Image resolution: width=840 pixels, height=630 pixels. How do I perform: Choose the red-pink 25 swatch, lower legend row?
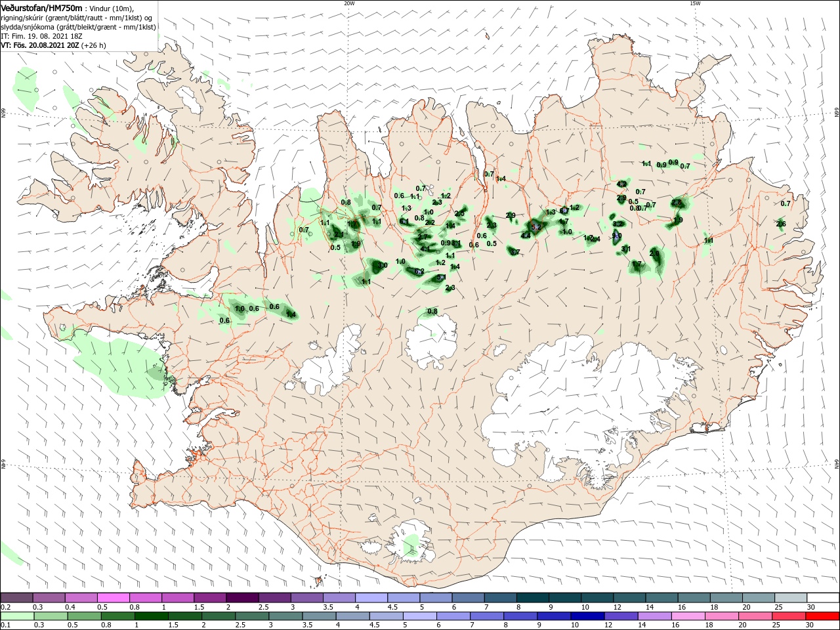coord(789,616)
